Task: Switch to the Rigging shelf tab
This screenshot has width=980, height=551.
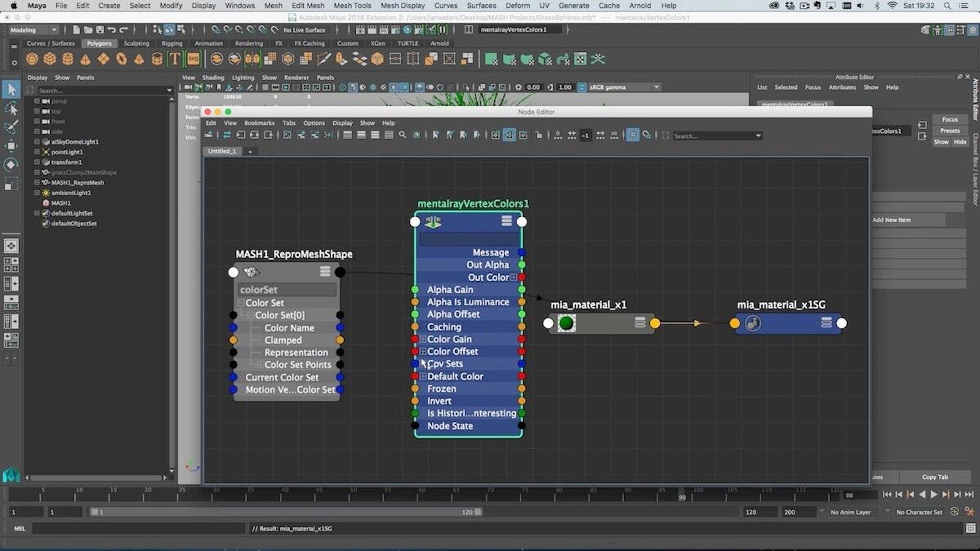Action: 171,43
